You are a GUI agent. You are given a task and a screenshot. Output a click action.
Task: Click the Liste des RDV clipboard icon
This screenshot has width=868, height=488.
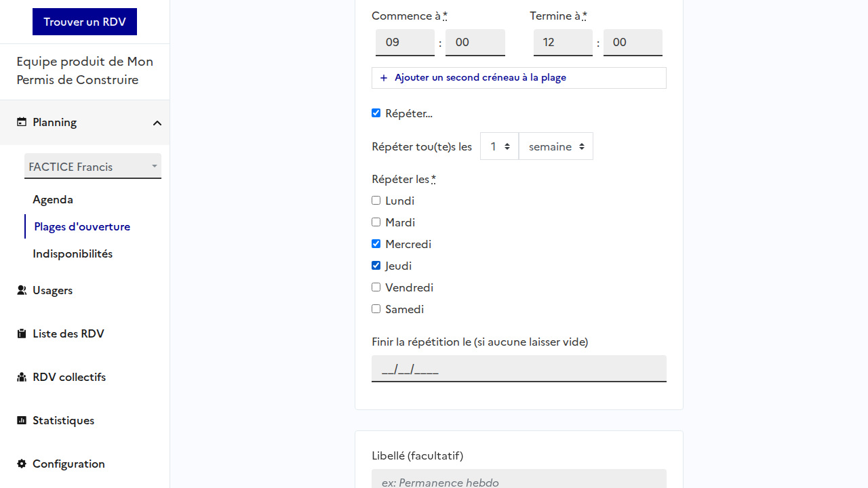pyautogui.click(x=22, y=333)
